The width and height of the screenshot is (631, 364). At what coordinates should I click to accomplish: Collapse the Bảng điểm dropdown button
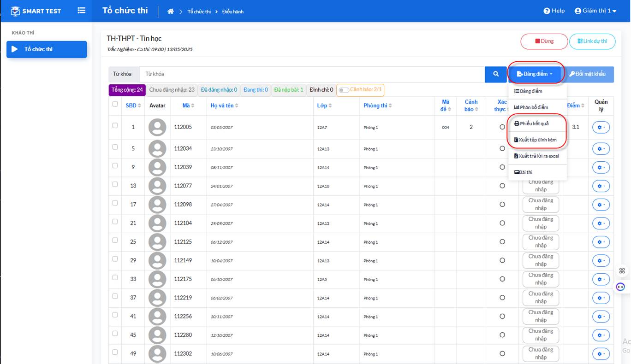(x=535, y=74)
